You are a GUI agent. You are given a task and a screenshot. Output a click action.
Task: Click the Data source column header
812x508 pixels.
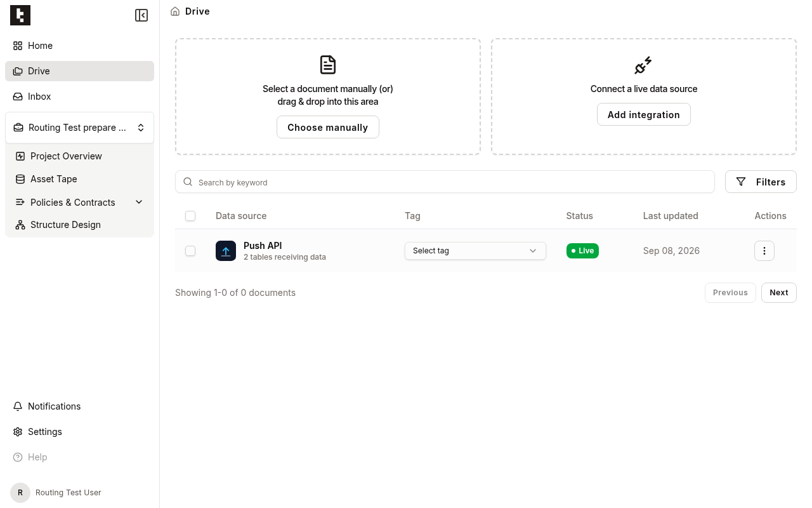[241, 216]
